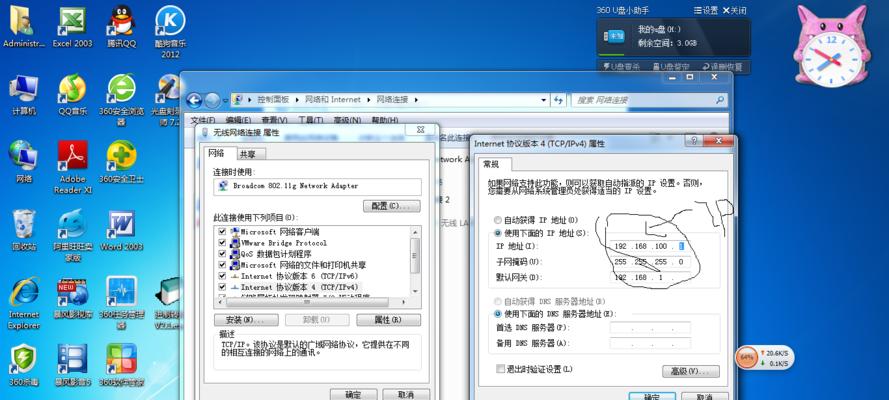
Task: Select 使用下面的 IP 地址 radio button
Action: click(x=498, y=233)
